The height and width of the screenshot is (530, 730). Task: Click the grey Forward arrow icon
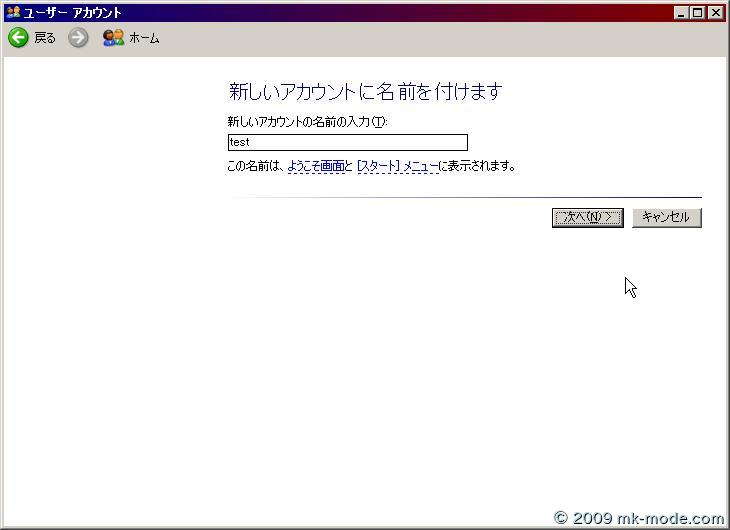pos(78,38)
